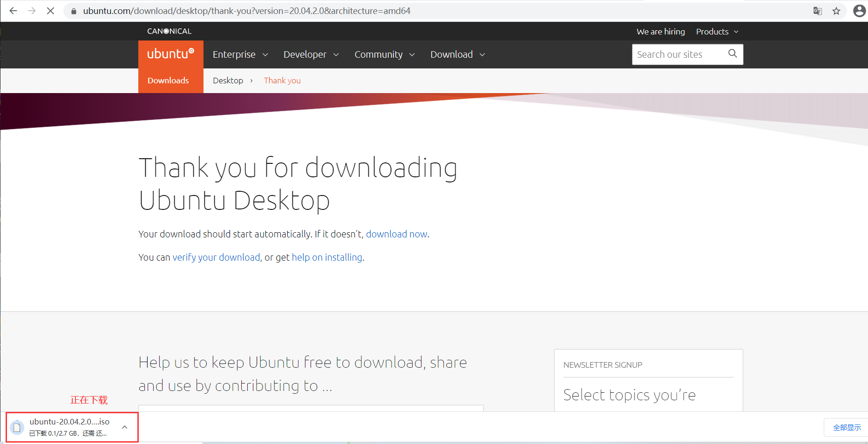Click the Thank you breadcrumb

pos(282,81)
